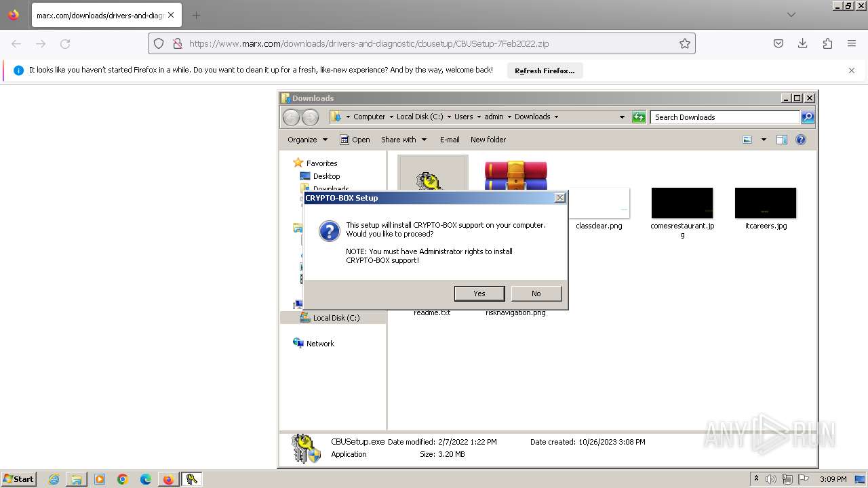Go back in Firefox
This screenshot has height=488, width=868.
pos(16,43)
